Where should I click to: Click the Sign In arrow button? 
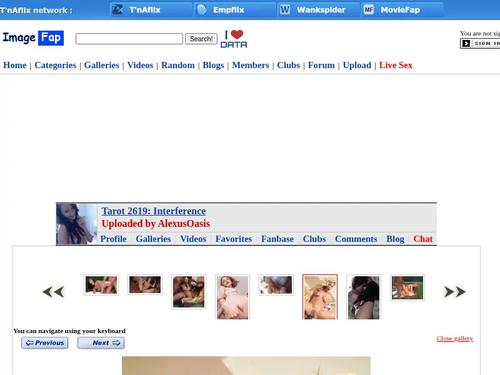466,43
